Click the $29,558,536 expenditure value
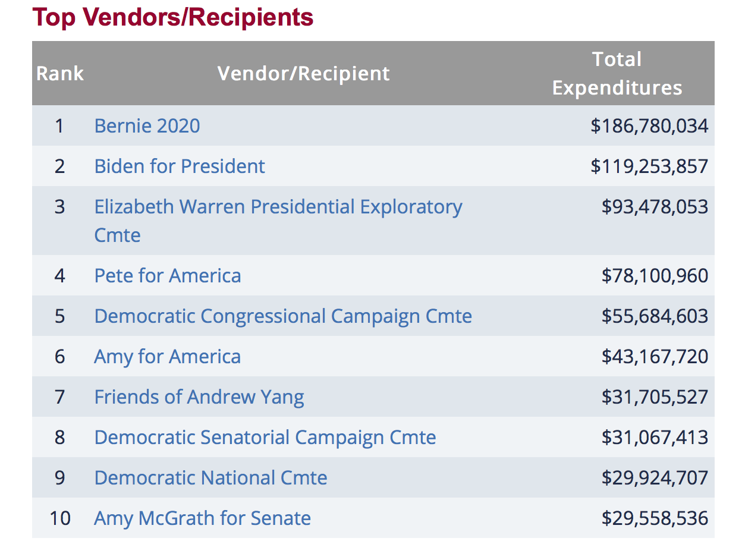 pyautogui.click(x=655, y=518)
